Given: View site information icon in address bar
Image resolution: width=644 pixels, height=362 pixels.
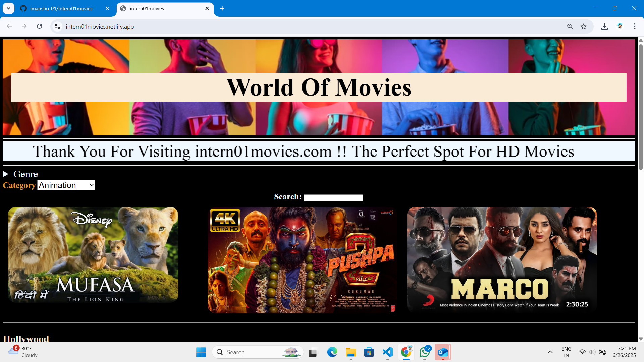Looking at the screenshot, I should tap(58, 27).
